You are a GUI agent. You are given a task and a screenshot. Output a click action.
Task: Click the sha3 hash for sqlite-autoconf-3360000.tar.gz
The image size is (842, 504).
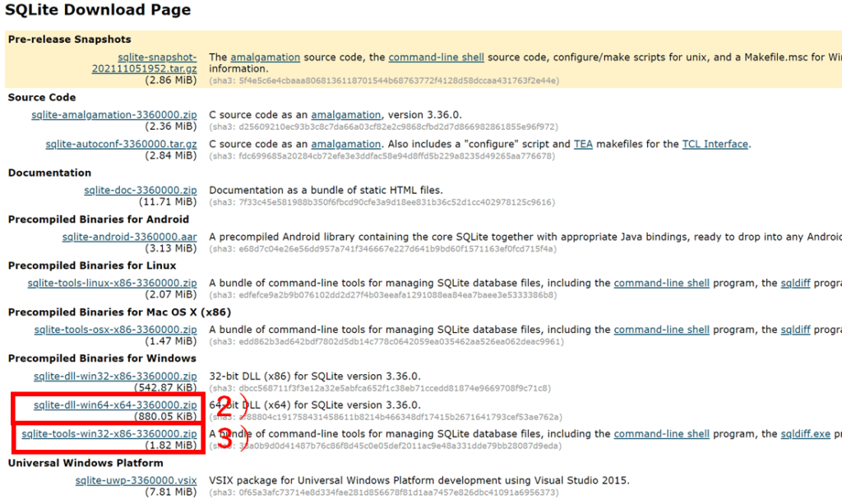tap(382, 155)
